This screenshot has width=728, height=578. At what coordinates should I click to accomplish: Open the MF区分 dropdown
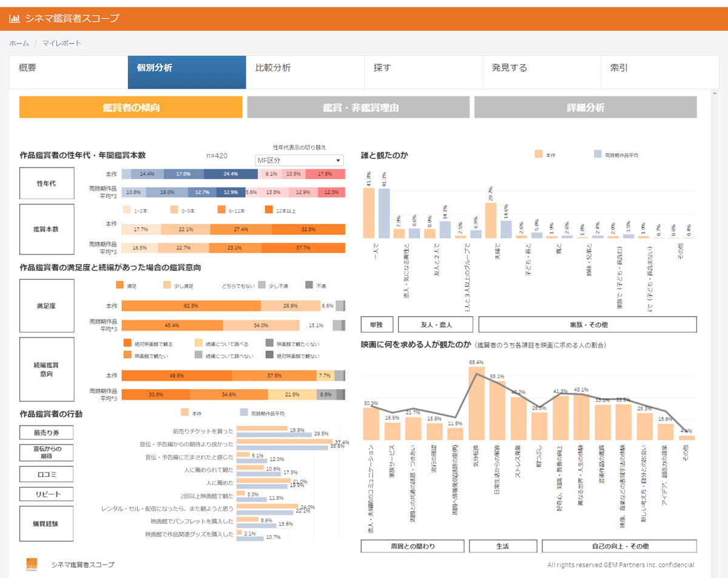(300, 160)
